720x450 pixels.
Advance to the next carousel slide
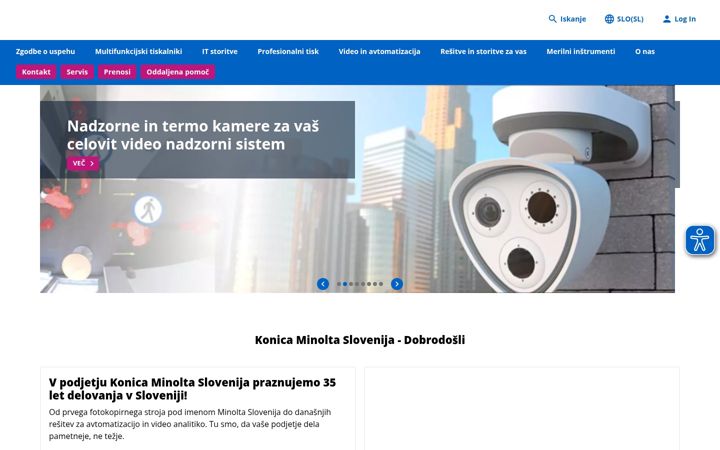397,284
